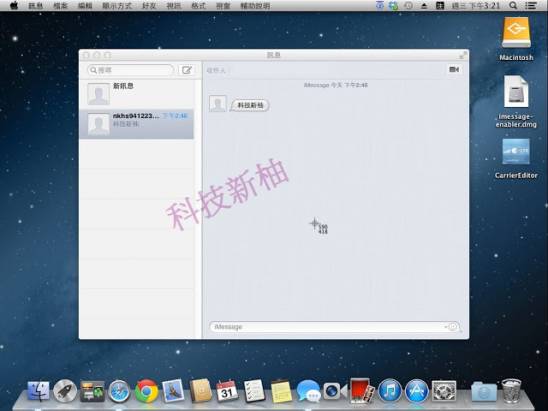Open Spotlight search magnifier

pyautogui.click(x=513, y=5)
